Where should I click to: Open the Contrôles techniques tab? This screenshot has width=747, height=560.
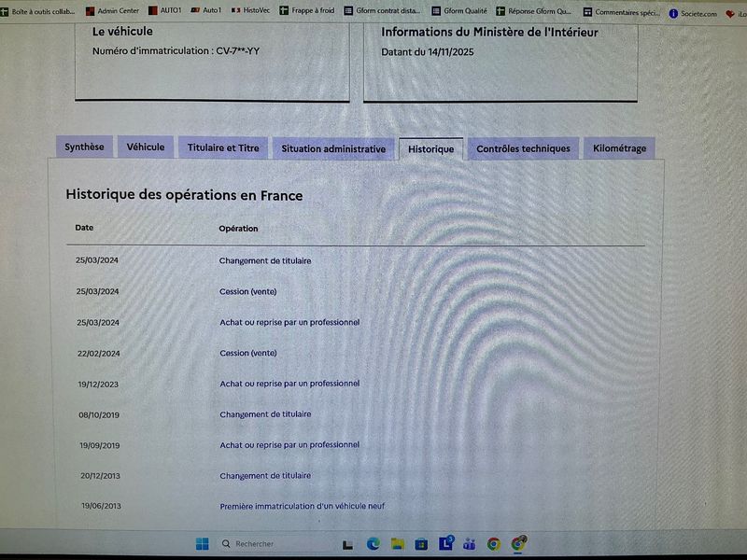[523, 149]
